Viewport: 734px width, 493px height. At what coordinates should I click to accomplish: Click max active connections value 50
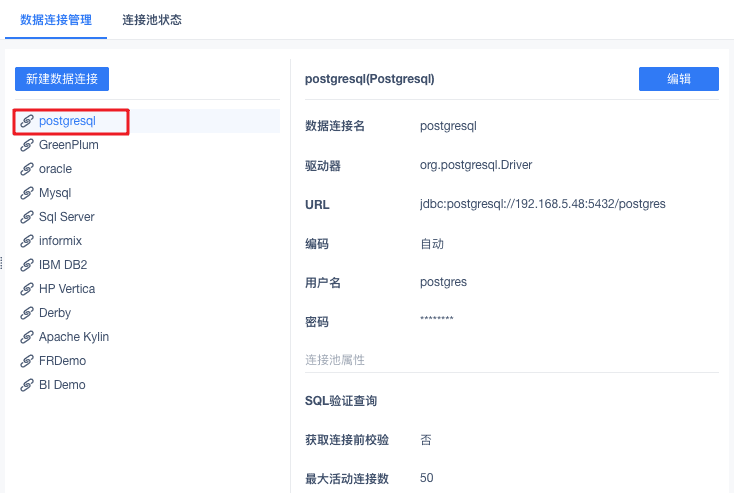[426, 478]
